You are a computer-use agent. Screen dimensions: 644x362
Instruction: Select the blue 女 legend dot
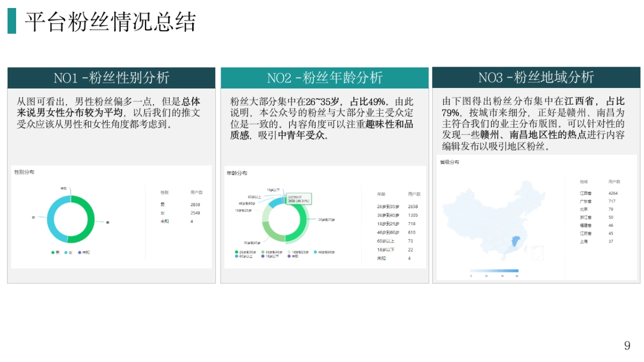pos(65,253)
